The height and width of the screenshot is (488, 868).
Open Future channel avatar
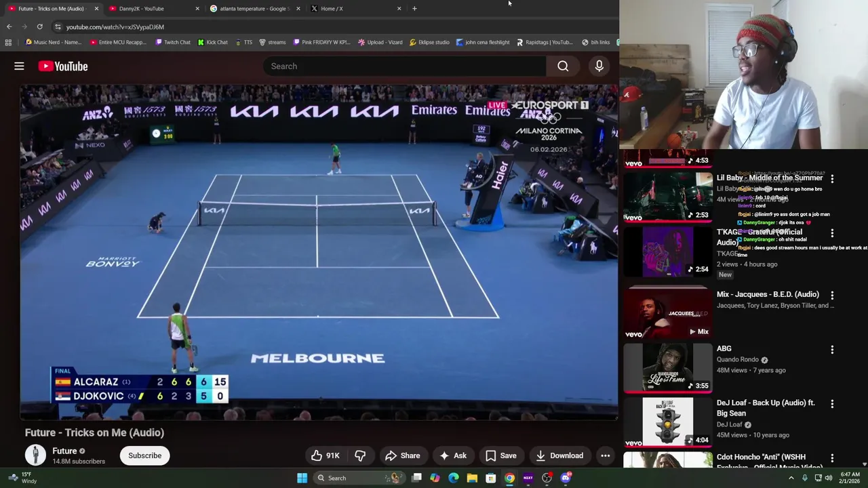pos(35,455)
